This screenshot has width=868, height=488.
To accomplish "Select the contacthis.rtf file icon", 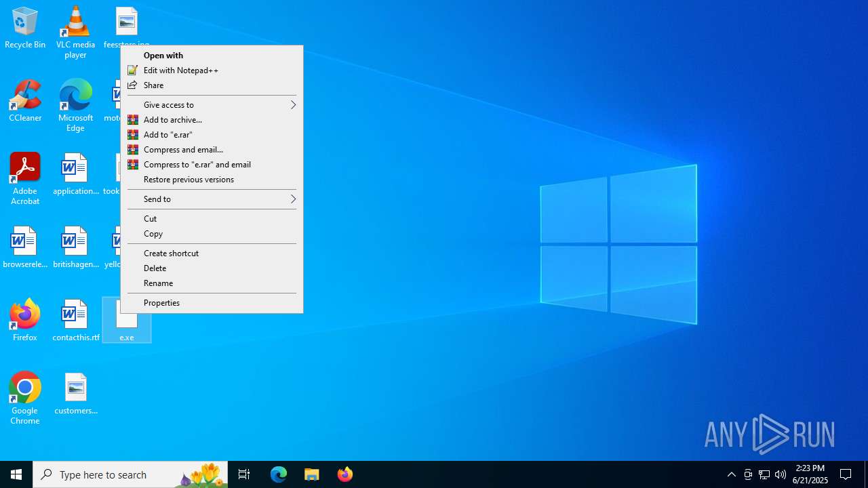I will tap(75, 321).
